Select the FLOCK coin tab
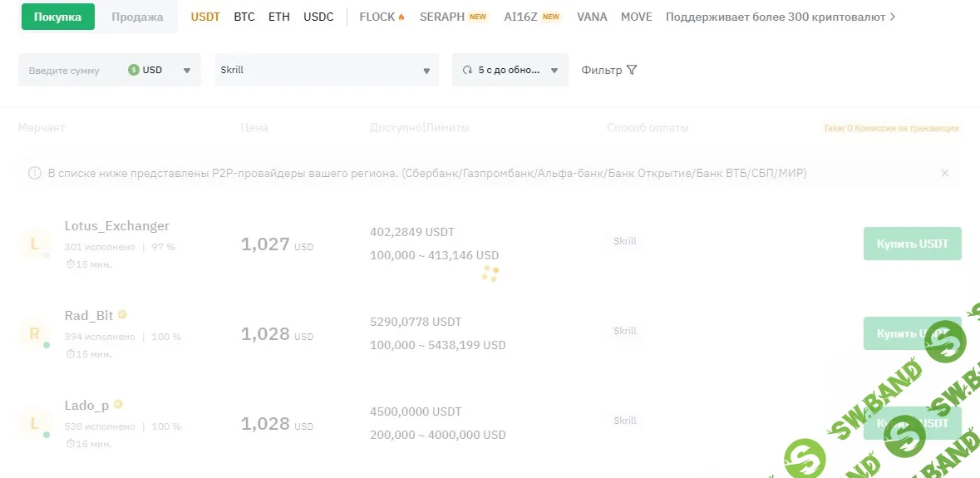The height and width of the screenshot is (478, 980). pyautogui.click(x=382, y=17)
